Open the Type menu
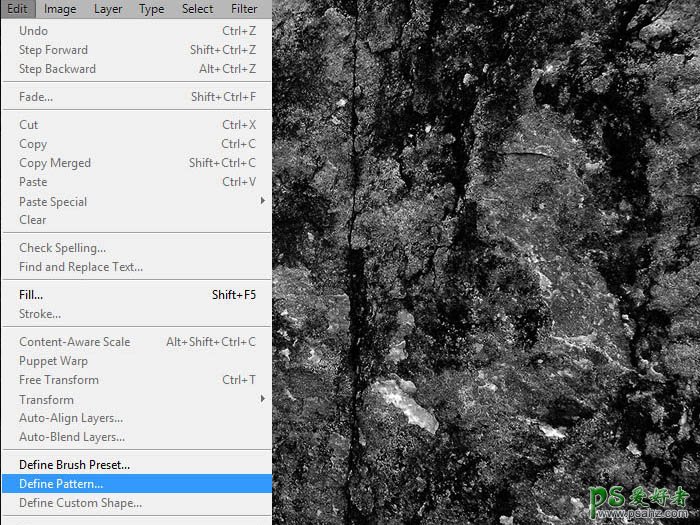Viewport: 700px width, 525px height. 151,9
